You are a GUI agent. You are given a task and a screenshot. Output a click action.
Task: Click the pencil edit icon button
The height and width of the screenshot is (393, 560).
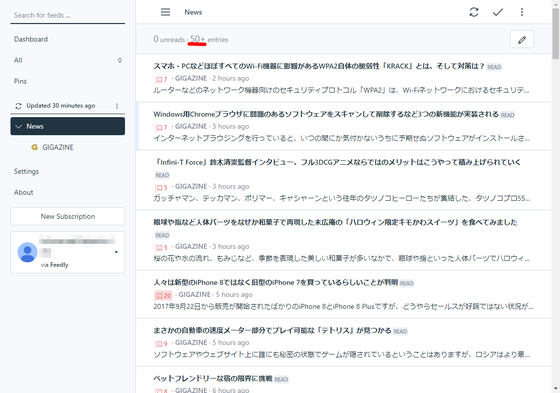(522, 39)
